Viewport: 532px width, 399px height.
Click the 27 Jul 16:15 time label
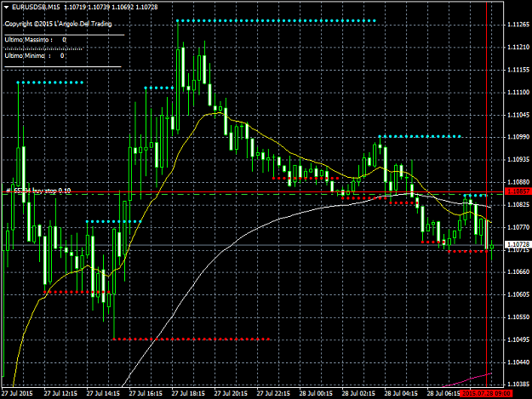tap(146, 394)
